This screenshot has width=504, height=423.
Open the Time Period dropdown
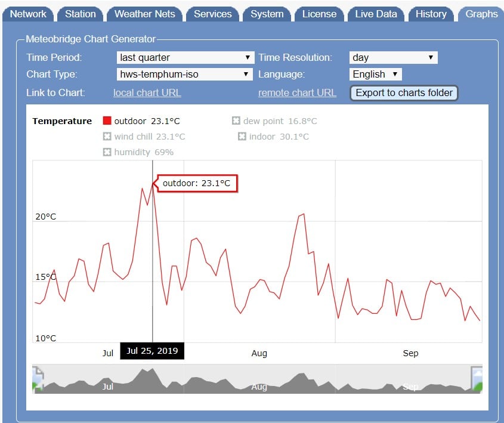click(x=185, y=58)
